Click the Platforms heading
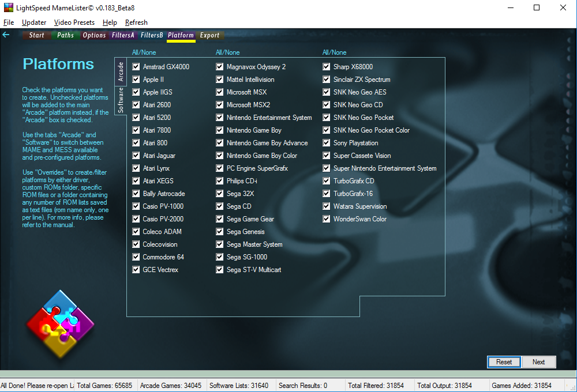 (x=58, y=64)
